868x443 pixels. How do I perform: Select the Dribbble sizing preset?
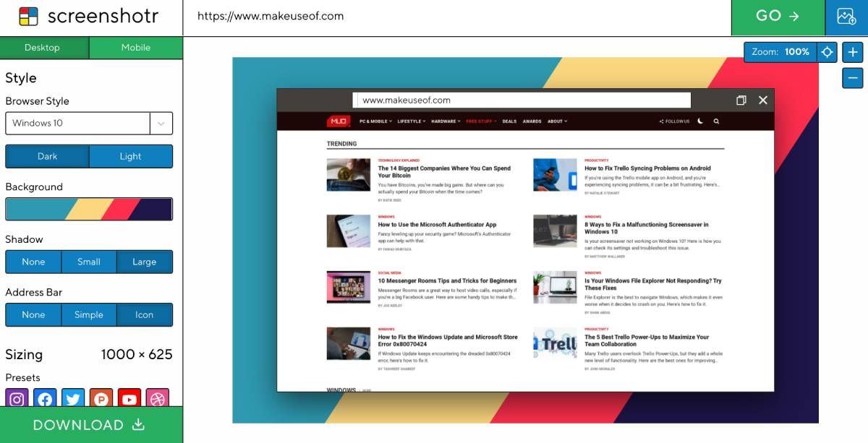[157, 398]
